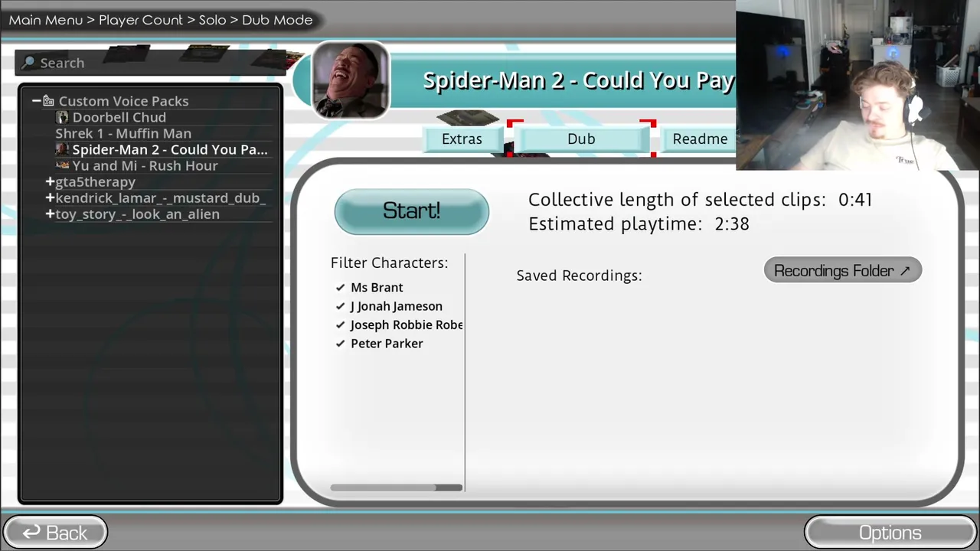The width and height of the screenshot is (980, 551).
Task: Hit the Start! button
Action: coord(411,211)
